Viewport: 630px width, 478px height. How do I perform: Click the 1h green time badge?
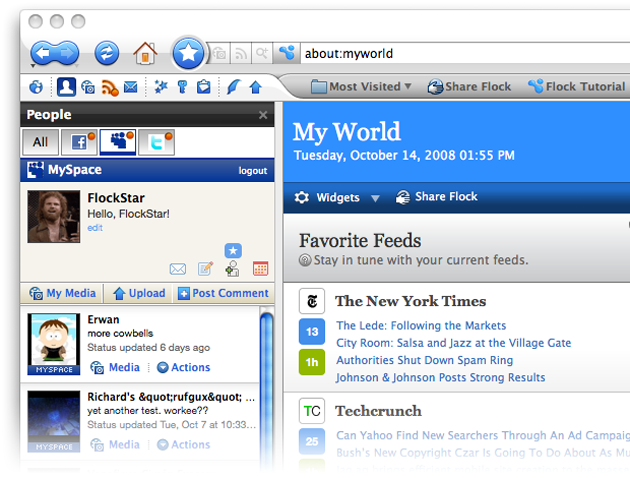[x=312, y=362]
